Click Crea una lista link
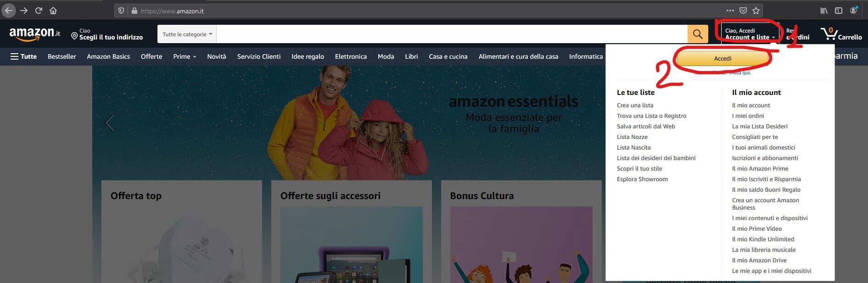 pos(635,105)
